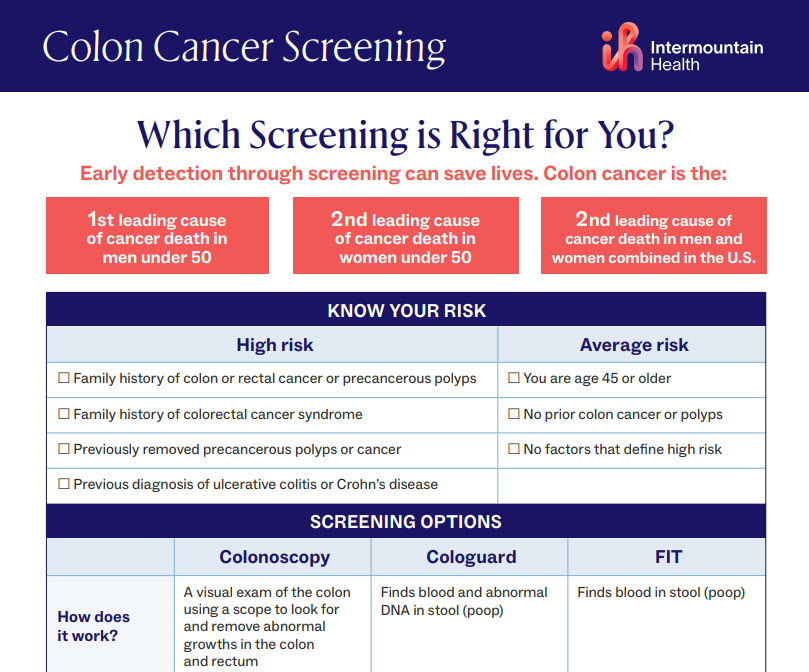Tick 'Family history of colorectal cancer syndrome' checkbox
Viewport: 809px width, 672px height.
64,414
